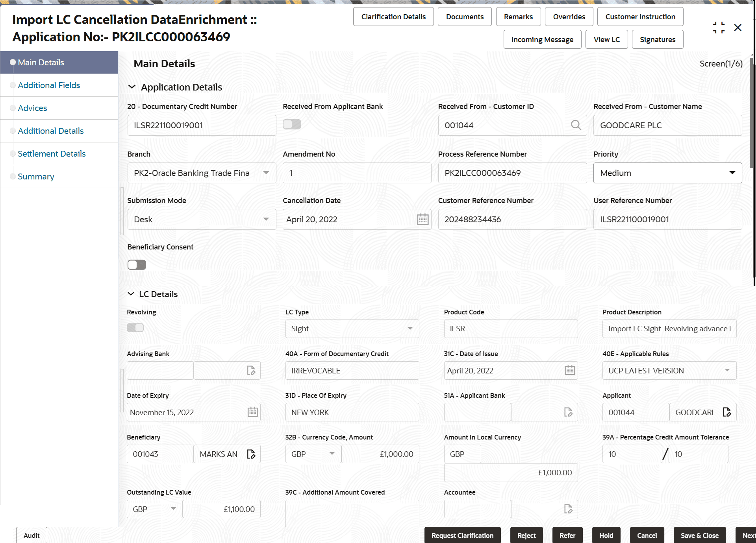
Task: Open the 51A Applicant Bank party lookup
Action: click(x=568, y=412)
